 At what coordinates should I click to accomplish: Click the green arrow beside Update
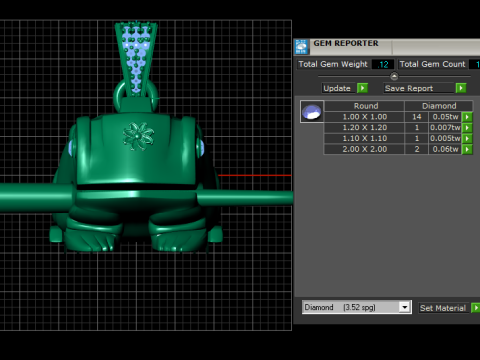click(x=362, y=88)
